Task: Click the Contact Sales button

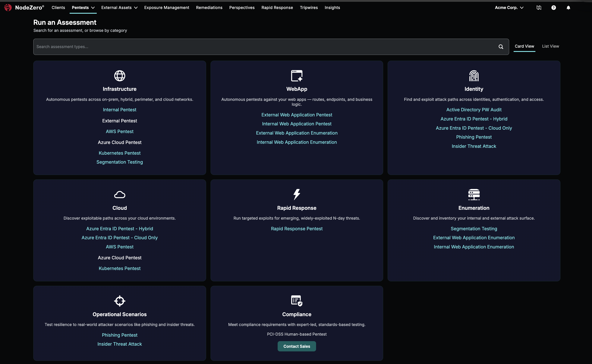Action: 297,346
